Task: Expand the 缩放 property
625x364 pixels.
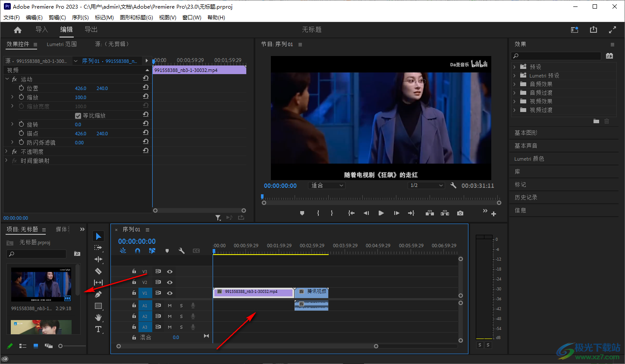Action: coord(12,97)
